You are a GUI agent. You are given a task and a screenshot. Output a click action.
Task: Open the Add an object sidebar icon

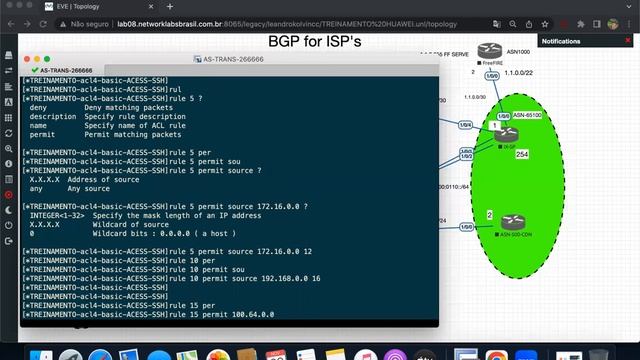point(9,55)
